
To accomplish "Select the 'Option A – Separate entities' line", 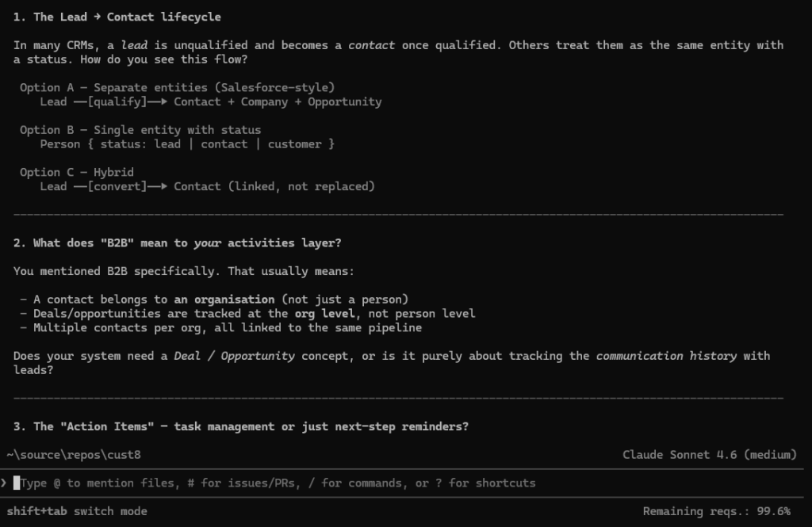I will 177,87.
